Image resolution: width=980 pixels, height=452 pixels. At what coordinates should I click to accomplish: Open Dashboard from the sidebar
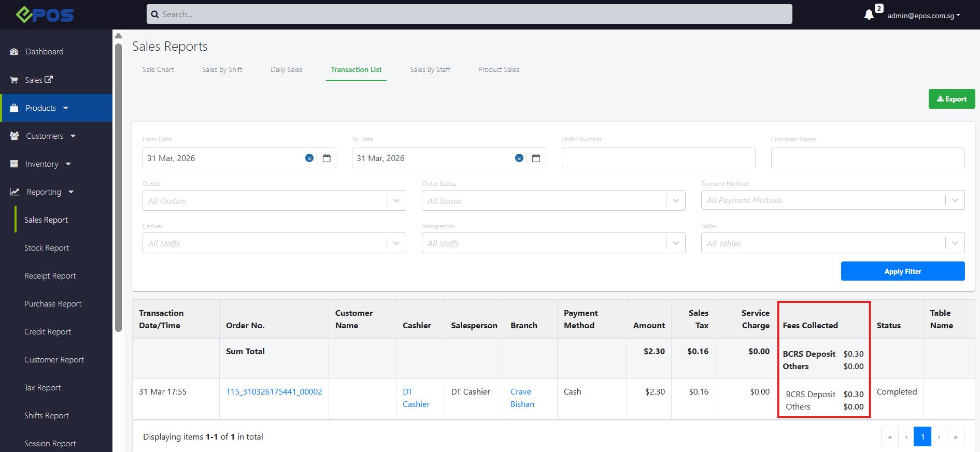45,52
